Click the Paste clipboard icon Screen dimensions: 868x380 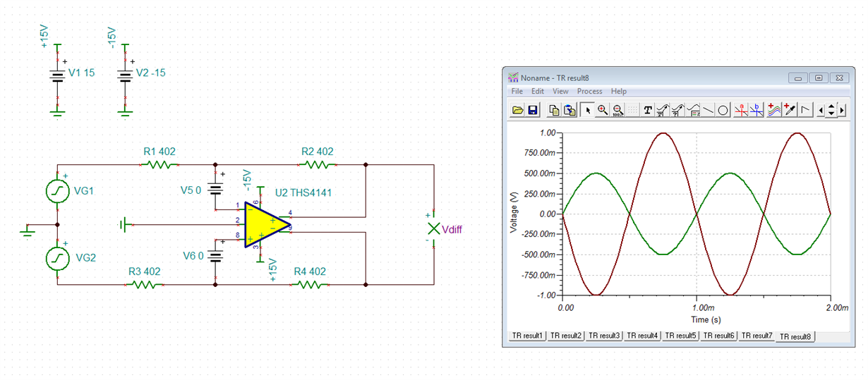click(569, 110)
